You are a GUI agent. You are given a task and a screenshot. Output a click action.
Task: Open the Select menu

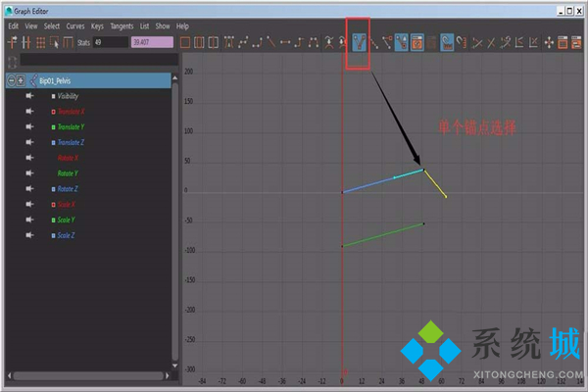[52, 25]
